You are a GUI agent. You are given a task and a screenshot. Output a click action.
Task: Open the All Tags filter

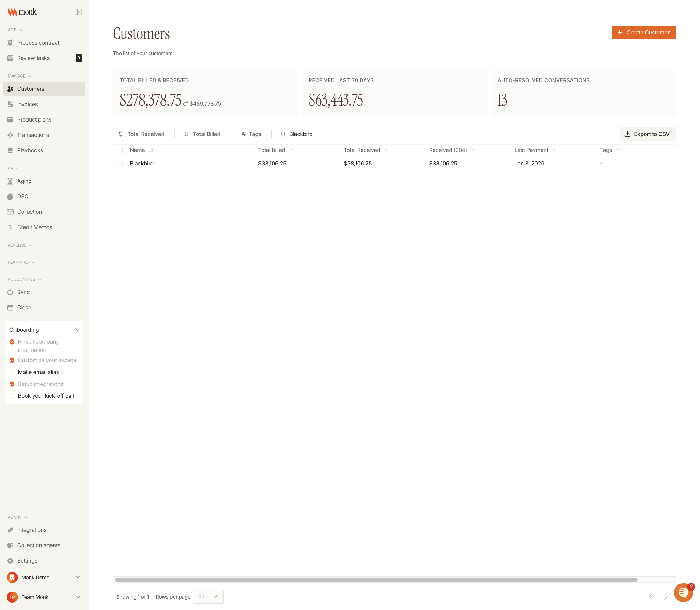coord(251,134)
